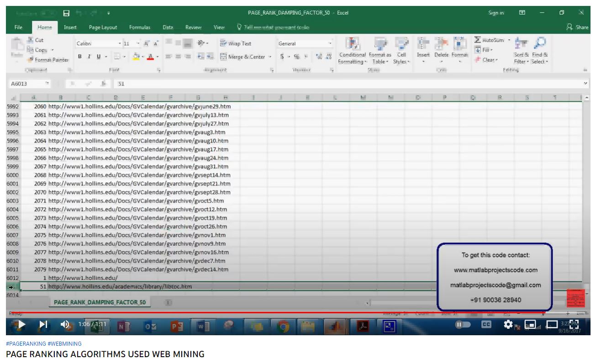Image resolution: width=596 pixels, height=364 pixels.
Task: Expand the Merge & Center dropdown arrow
Action: [270, 57]
